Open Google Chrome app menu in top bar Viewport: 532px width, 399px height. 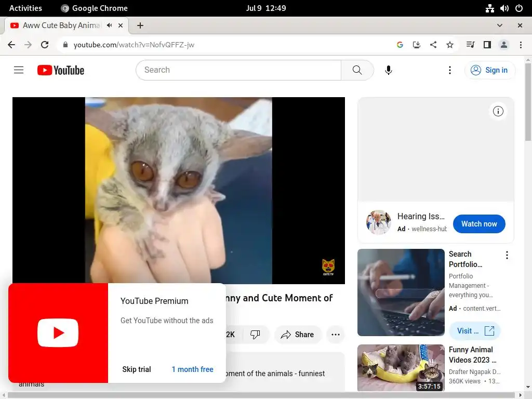tap(95, 8)
